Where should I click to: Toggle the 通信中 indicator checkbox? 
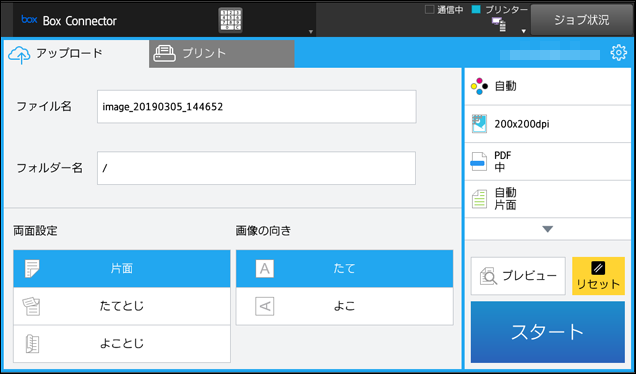[x=429, y=9]
